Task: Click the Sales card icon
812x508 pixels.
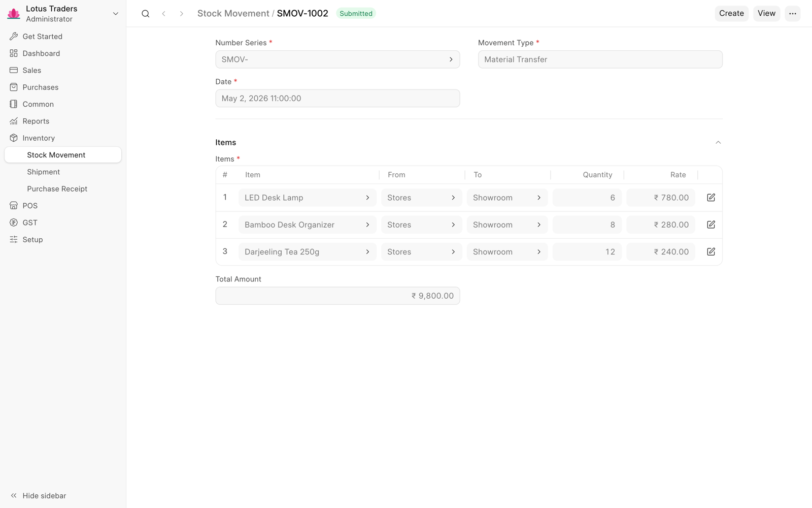Action: 14,70
